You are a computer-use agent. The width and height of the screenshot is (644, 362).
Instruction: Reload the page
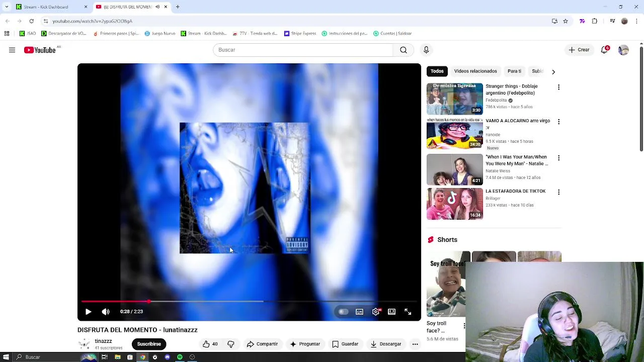[31, 21]
